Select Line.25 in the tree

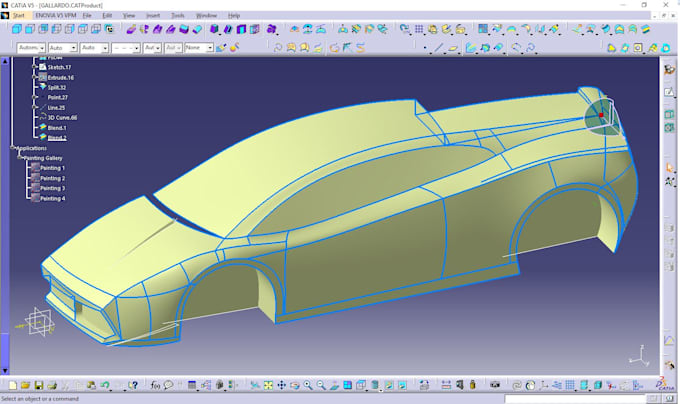56,108
